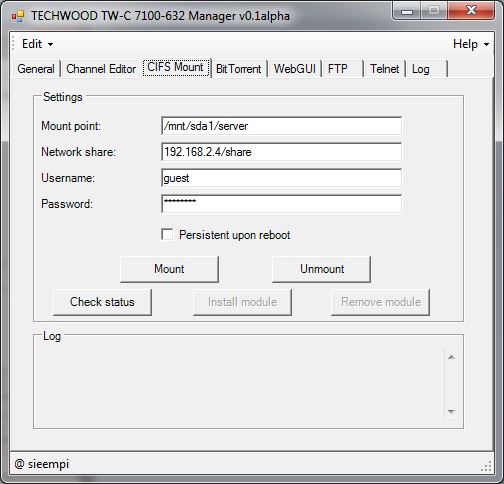Click the Password input field
Screen dimensions: 504x484
[x=282, y=204]
